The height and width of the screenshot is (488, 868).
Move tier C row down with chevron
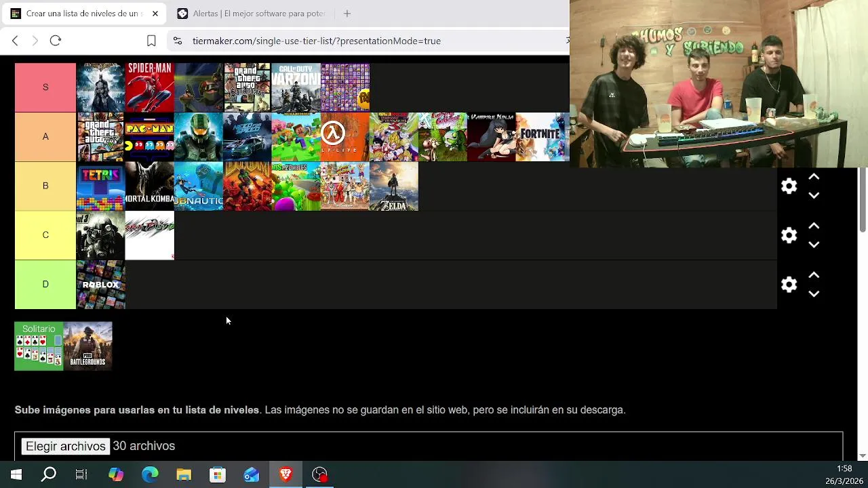click(814, 245)
